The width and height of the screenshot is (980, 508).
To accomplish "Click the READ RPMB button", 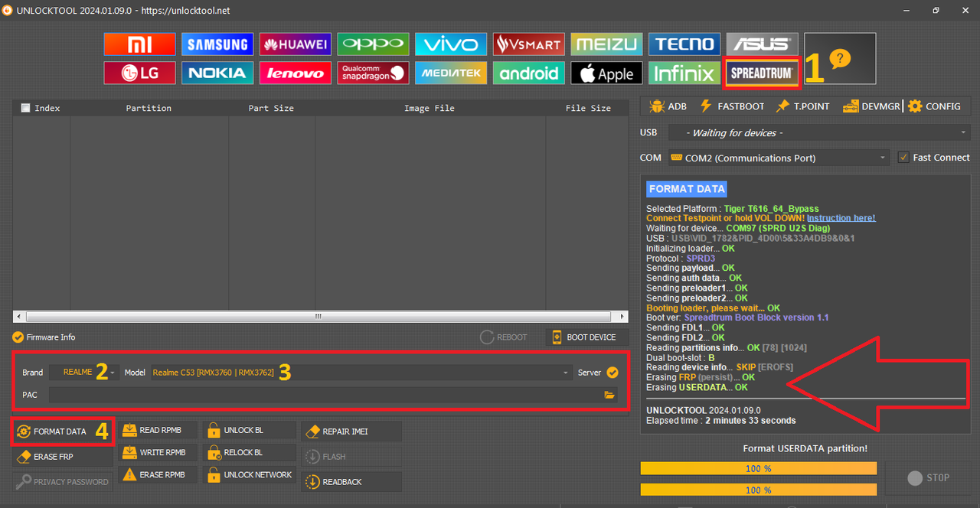I will 157,430.
